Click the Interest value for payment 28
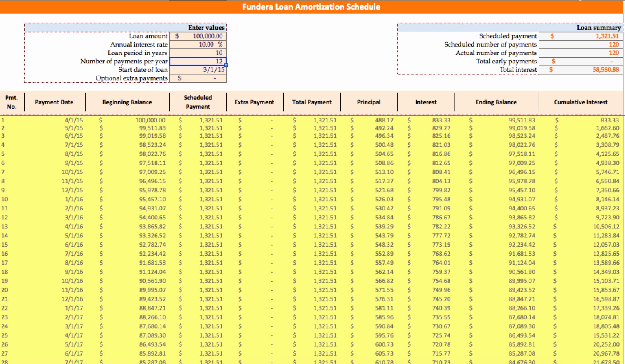Image resolution: width=625 pixels, height=364 pixels. 441,362
